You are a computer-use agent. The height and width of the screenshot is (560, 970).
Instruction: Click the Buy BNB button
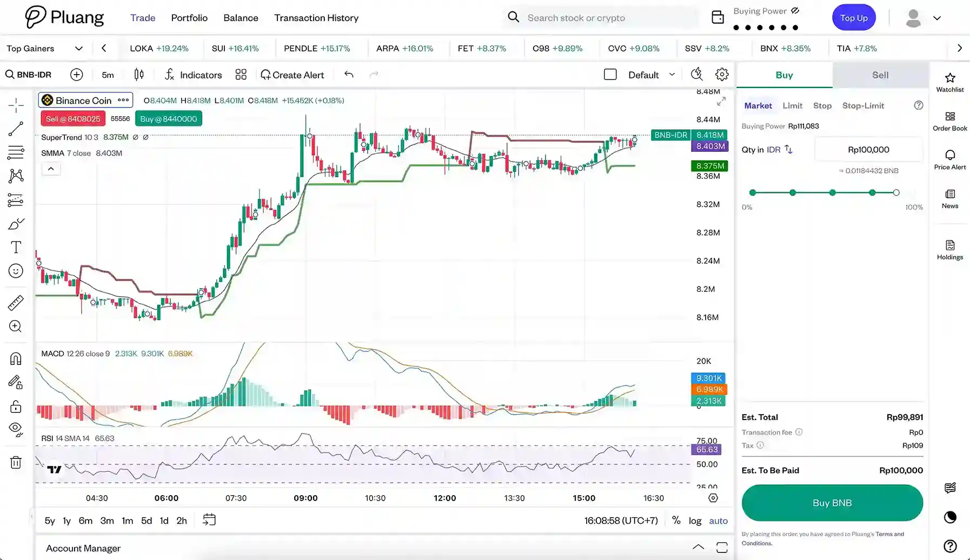832,503
